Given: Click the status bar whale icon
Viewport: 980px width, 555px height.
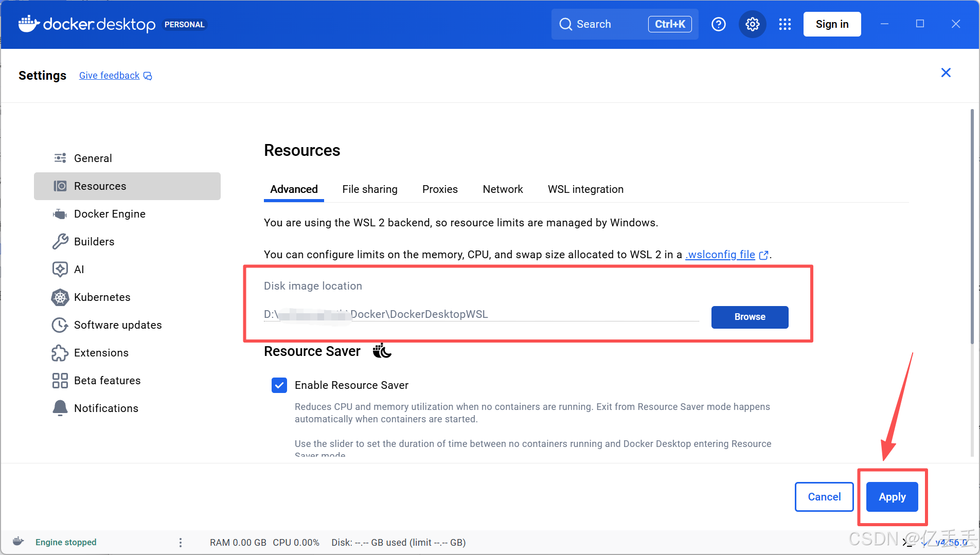Looking at the screenshot, I should [18, 541].
